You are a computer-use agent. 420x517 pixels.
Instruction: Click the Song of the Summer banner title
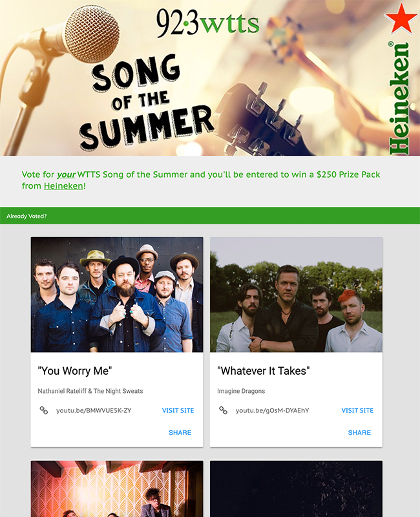pyautogui.click(x=146, y=102)
